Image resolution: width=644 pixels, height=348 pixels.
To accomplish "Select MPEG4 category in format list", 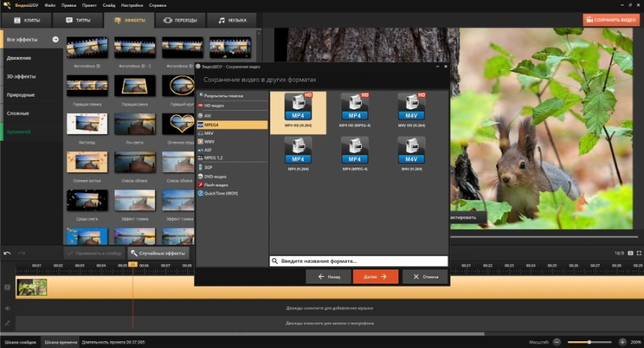I will pos(232,125).
